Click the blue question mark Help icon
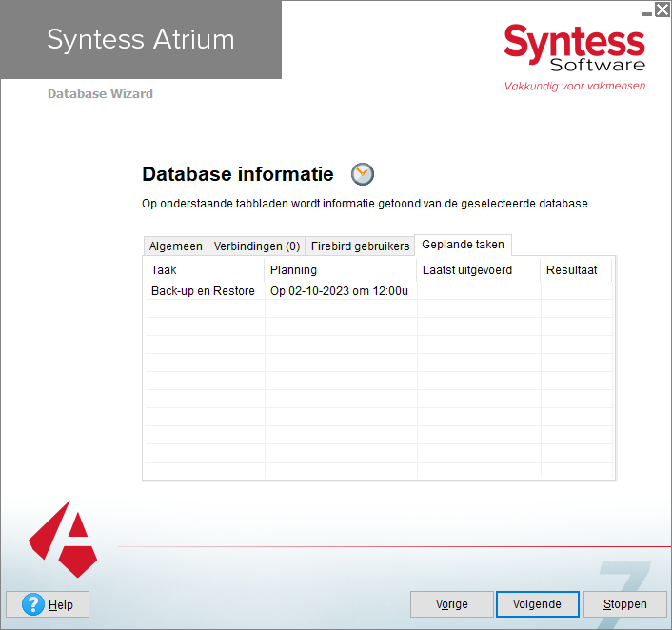Screen dimensions: 672x630 point(33,604)
